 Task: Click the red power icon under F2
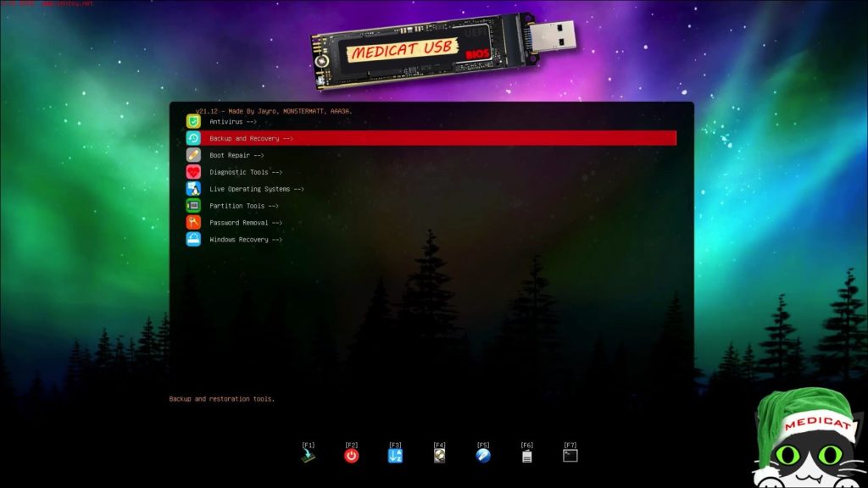click(x=351, y=456)
